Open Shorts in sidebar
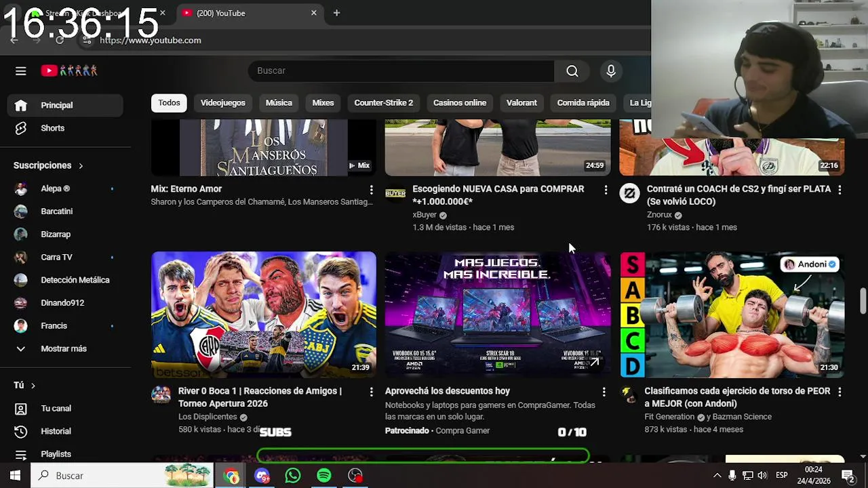868x488 pixels. tap(65, 128)
